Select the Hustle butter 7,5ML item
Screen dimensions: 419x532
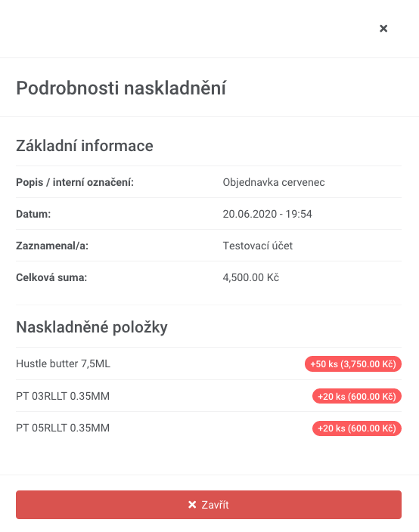tap(64, 363)
